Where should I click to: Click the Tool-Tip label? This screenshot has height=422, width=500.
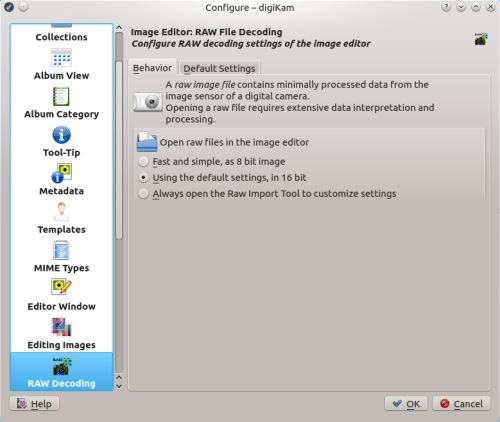tap(61, 153)
